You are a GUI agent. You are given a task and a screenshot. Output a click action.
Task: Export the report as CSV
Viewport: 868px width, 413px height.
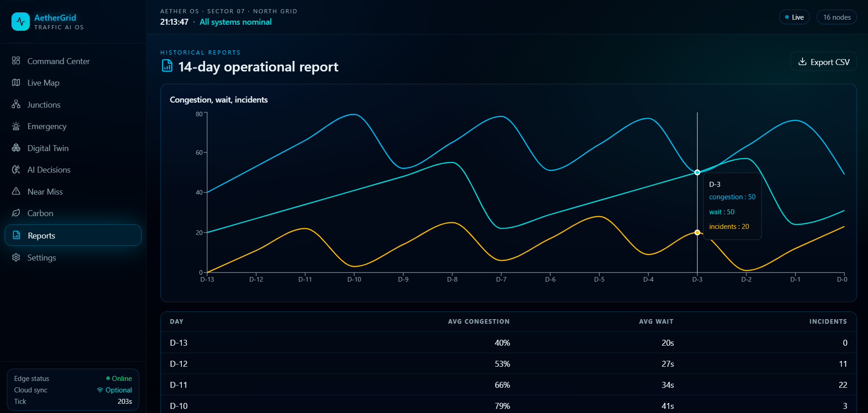pyautogui.click(x=824, y=62)
